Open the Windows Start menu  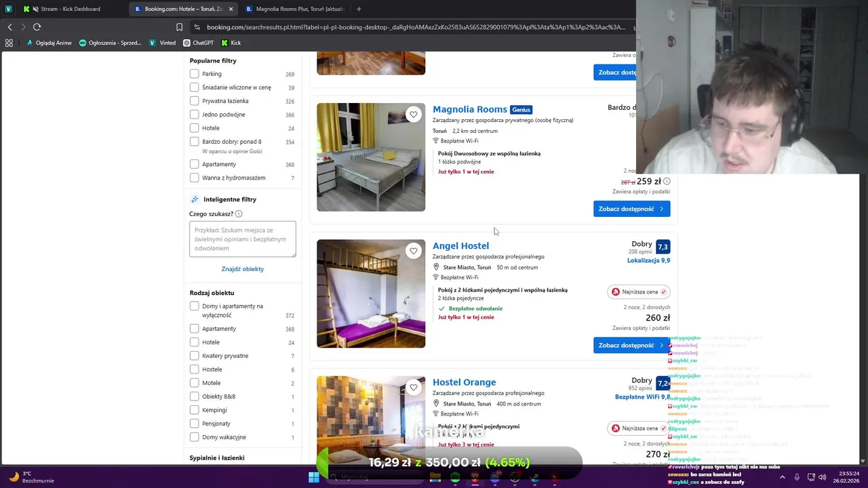[314, 477]
